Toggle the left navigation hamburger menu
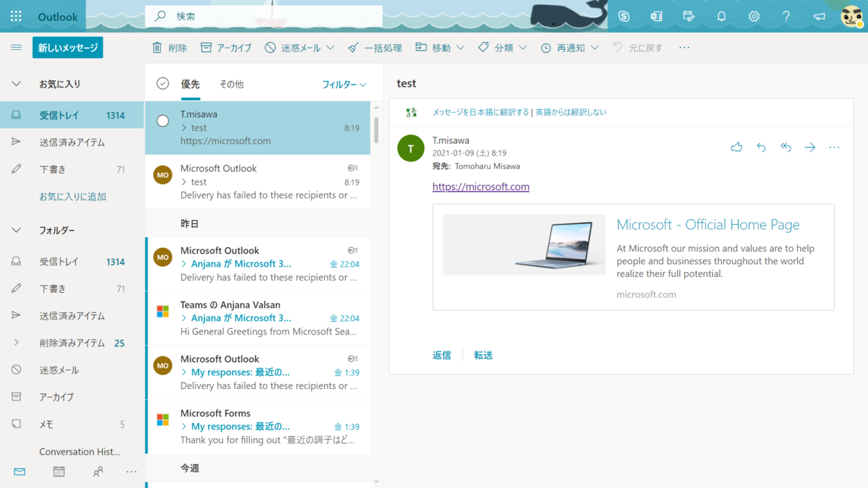 click(x=16, y=48)
